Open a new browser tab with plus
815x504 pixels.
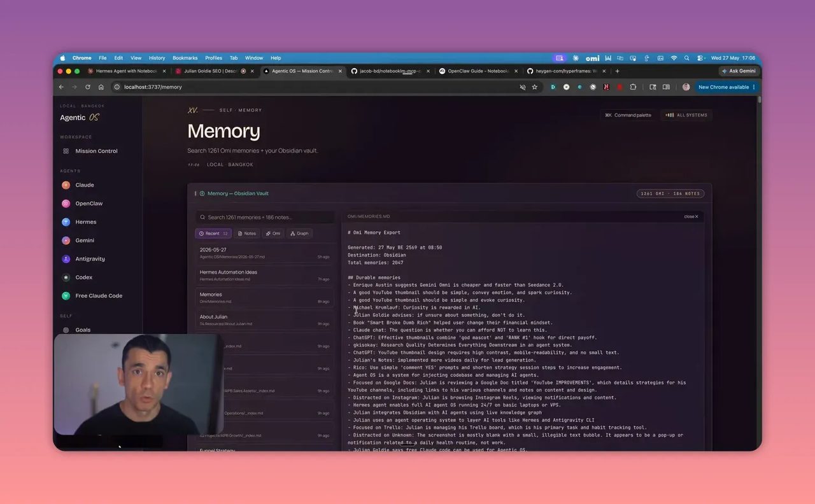(x=617, y=71)
